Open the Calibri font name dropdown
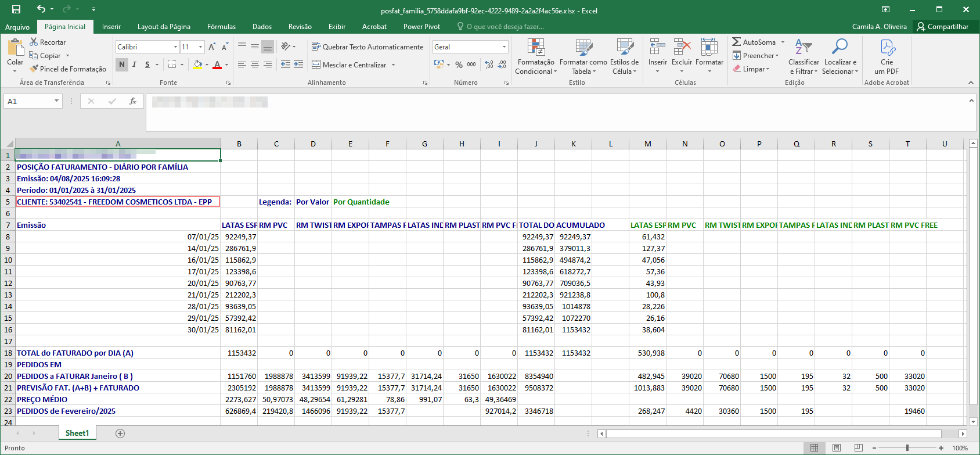 (175, 47)
